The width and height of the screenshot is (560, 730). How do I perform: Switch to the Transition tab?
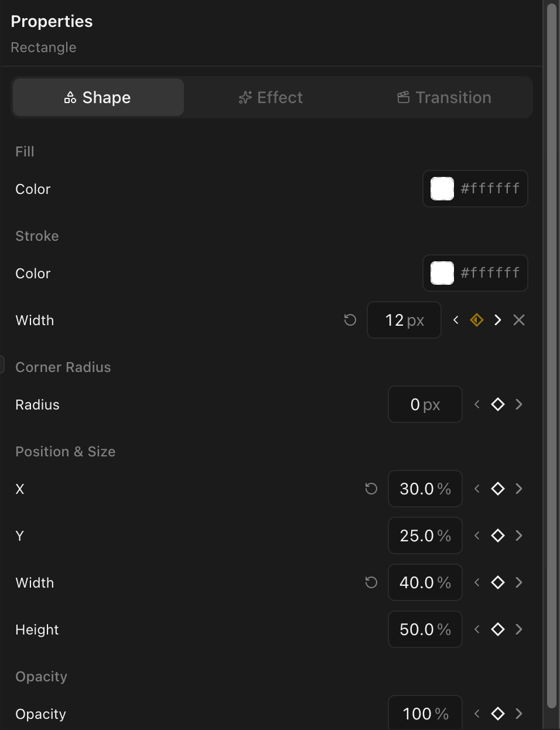point(443,97)
